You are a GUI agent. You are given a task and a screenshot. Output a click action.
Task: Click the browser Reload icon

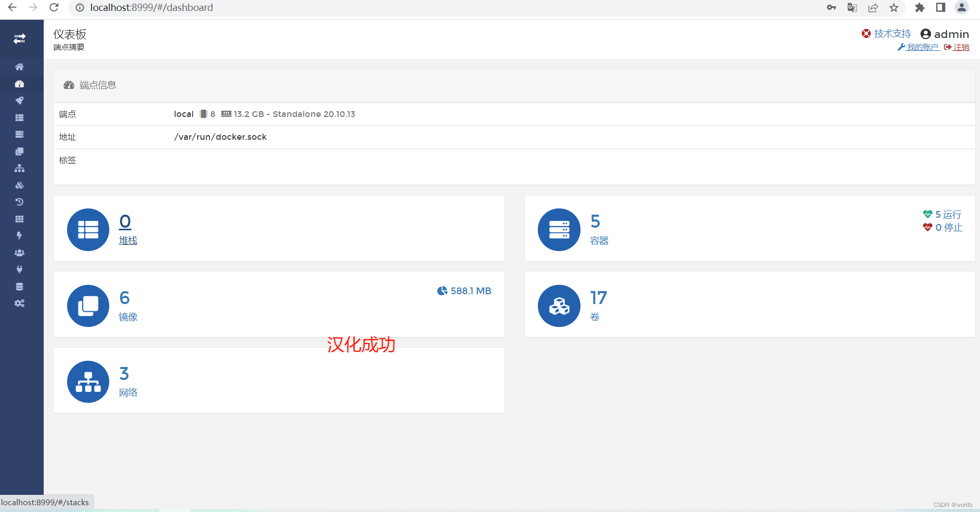tap(54, 7)
